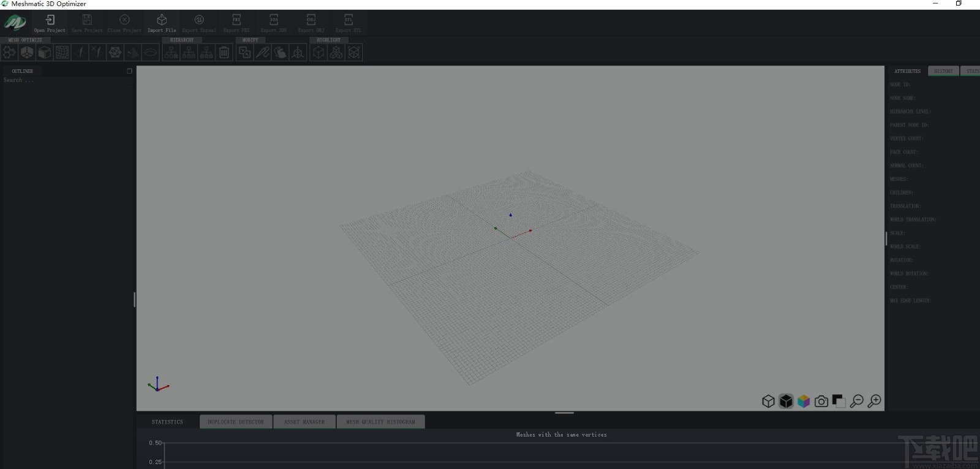Pop out the Outliner panel
This screenshot has height=469, width=980.
[x=129, y=71]
